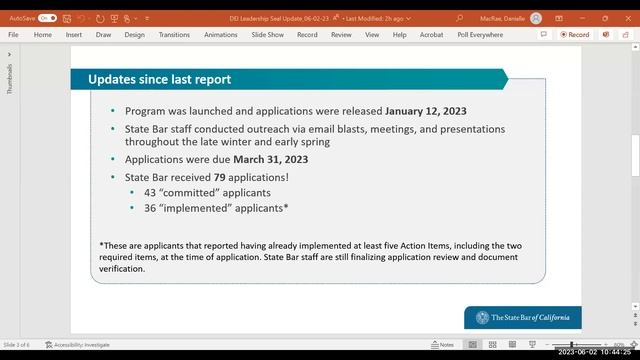Viewport: 640px width, 360px height.
Task: Click bullet 'State Bar received 79 applications!'
Action: (207, 177)
